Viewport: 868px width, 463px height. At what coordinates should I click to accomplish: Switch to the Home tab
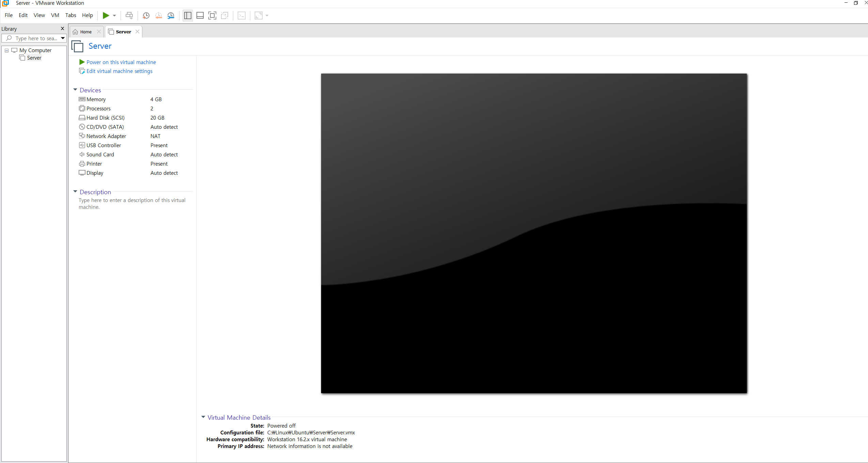(x=85, y=32)
